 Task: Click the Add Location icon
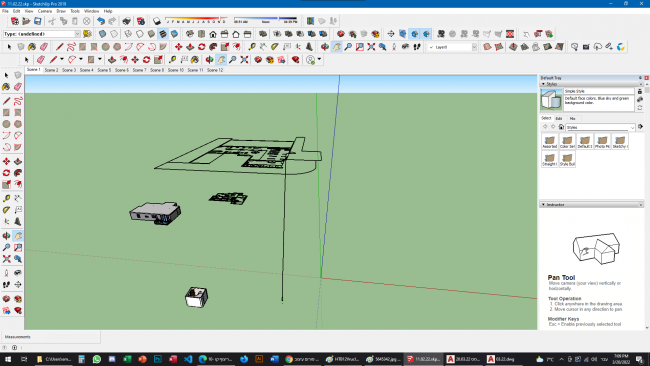point(310,21)
